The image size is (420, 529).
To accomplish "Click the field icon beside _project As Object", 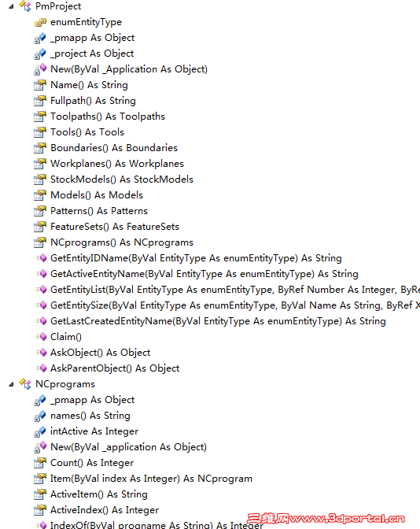I will (40, 54).
